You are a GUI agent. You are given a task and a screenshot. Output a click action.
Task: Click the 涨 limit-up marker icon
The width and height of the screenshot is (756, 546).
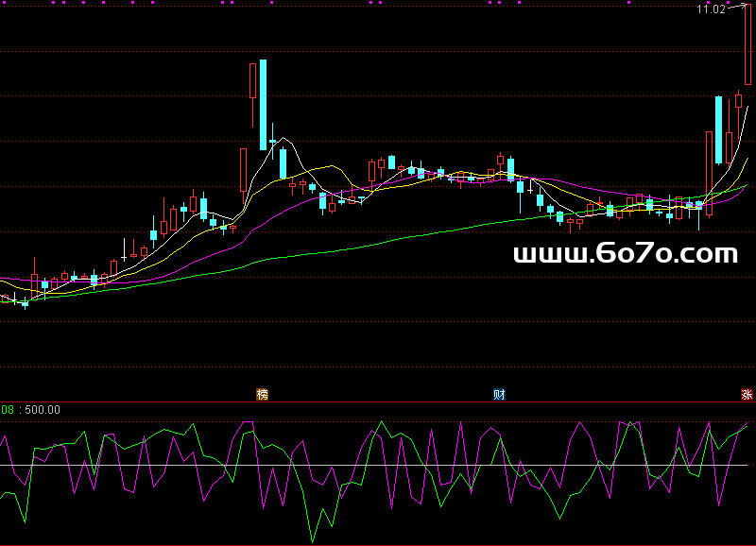click(747, 395)
